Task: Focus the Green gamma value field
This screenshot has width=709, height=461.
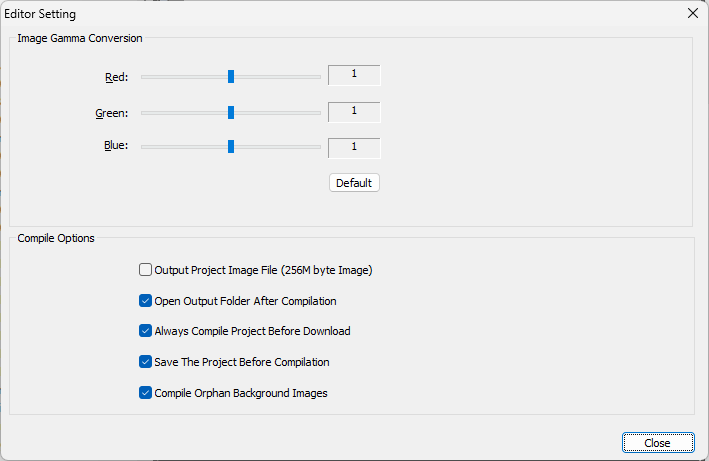Action: pyautogui.click(x=354, y=111)
